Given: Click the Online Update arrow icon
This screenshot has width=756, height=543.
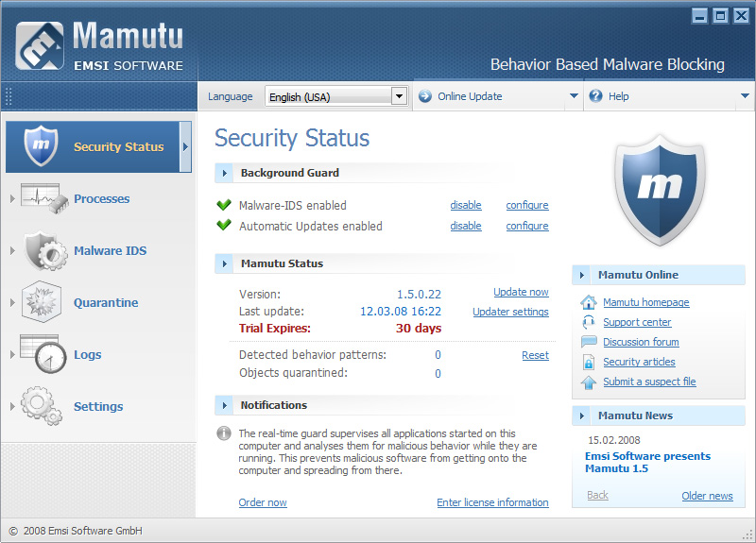Looking at the screenshot, I should (424, 96).
